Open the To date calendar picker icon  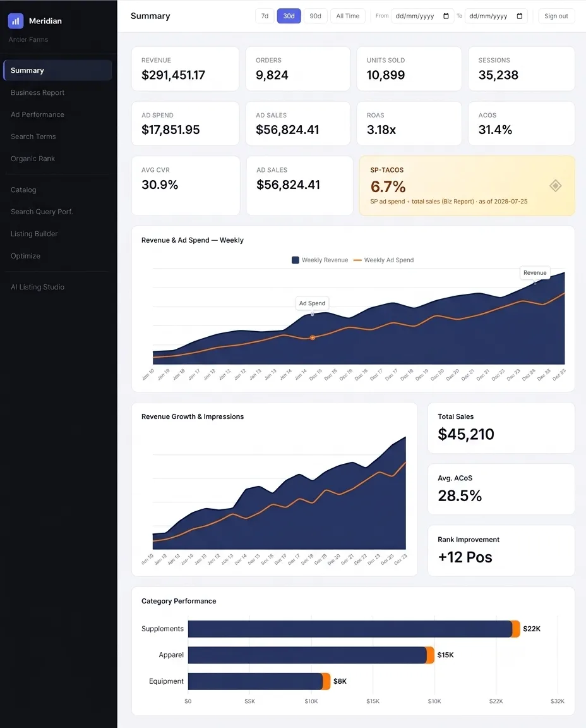[519, 16]
